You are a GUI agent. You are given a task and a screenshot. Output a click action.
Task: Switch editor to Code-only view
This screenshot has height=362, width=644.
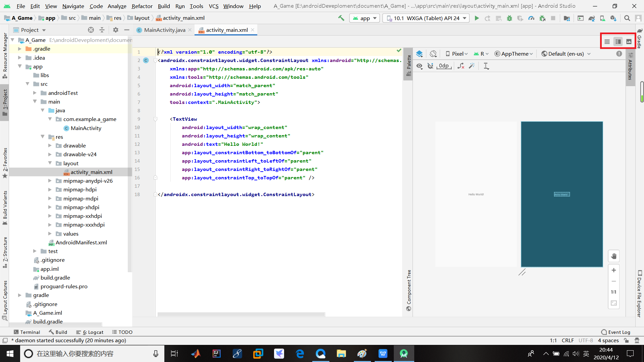click(x=607, y=42)
